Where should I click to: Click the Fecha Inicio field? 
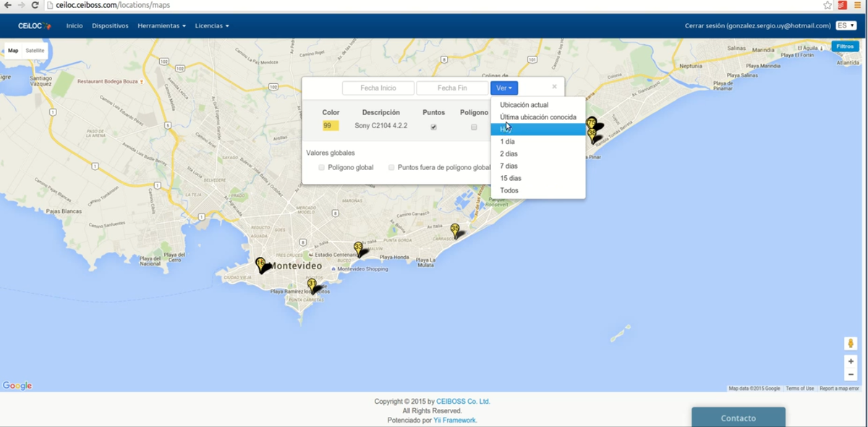(x=378, y=88)
